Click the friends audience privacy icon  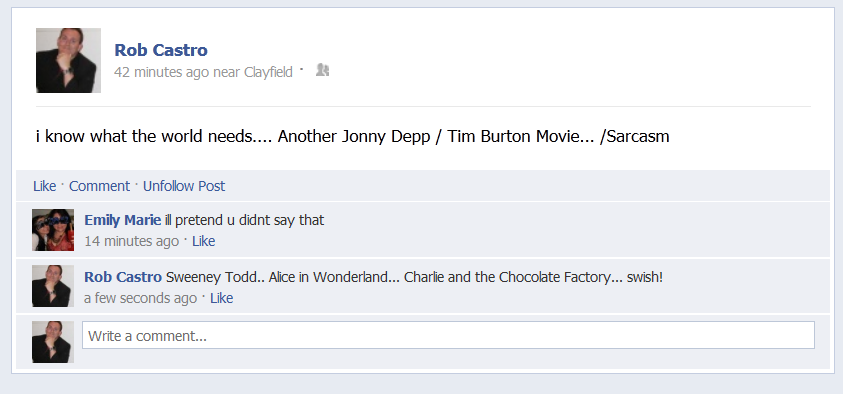pos(322,70)
